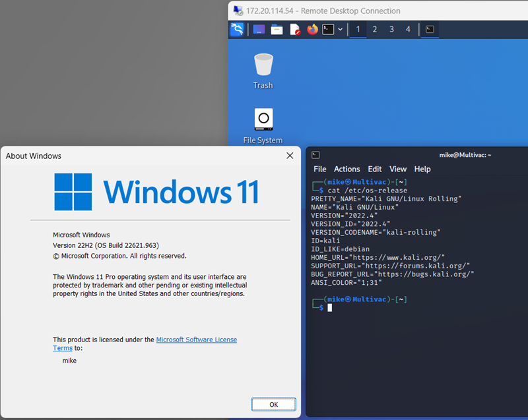Click the Windows 11 logo
This screenshot has height=420, width=528.
[x=156, y=192]
